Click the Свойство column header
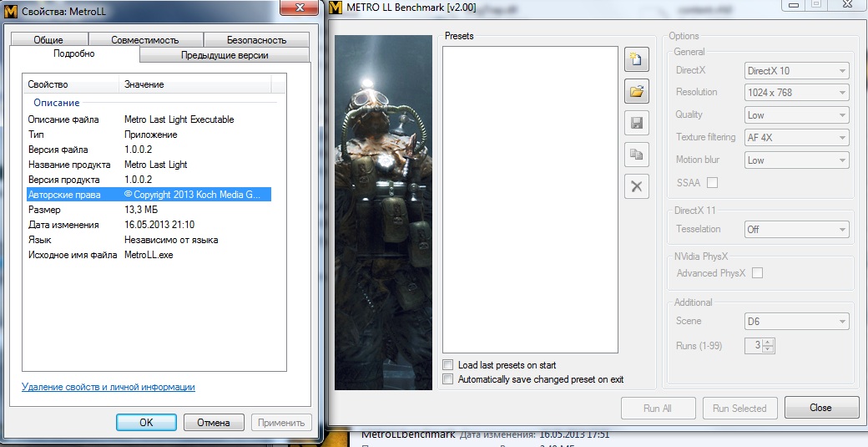Image resolution: width=868 pixels, height=447 pixels. (x=71, y=84)
